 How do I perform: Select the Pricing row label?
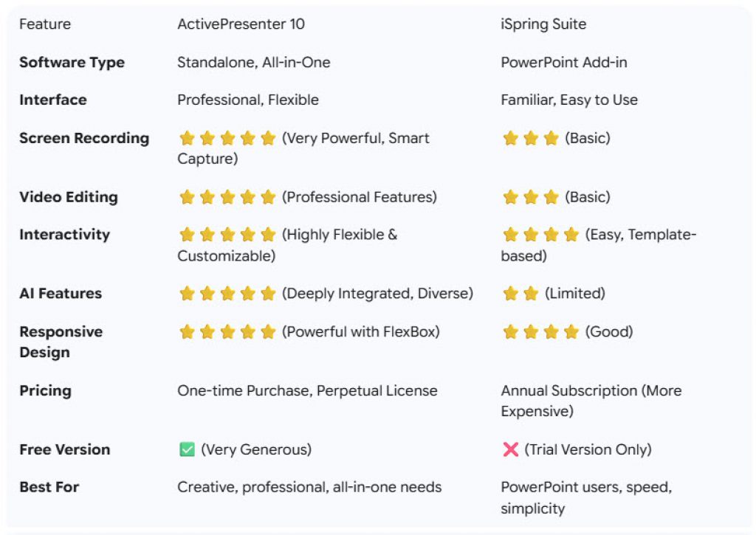point(45,390)
